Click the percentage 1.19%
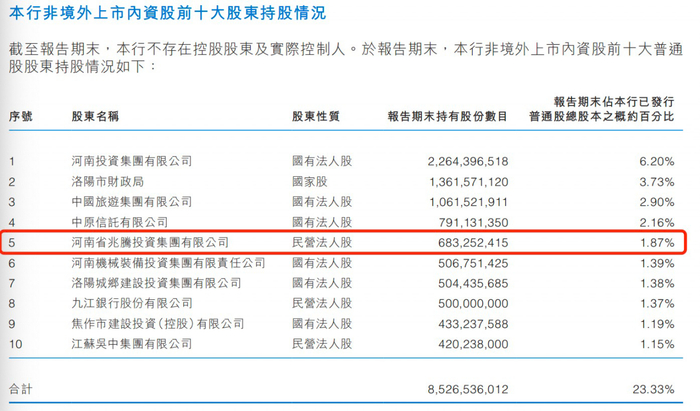The width and height of the screenshot is (700, 411). tap(657, 324)
